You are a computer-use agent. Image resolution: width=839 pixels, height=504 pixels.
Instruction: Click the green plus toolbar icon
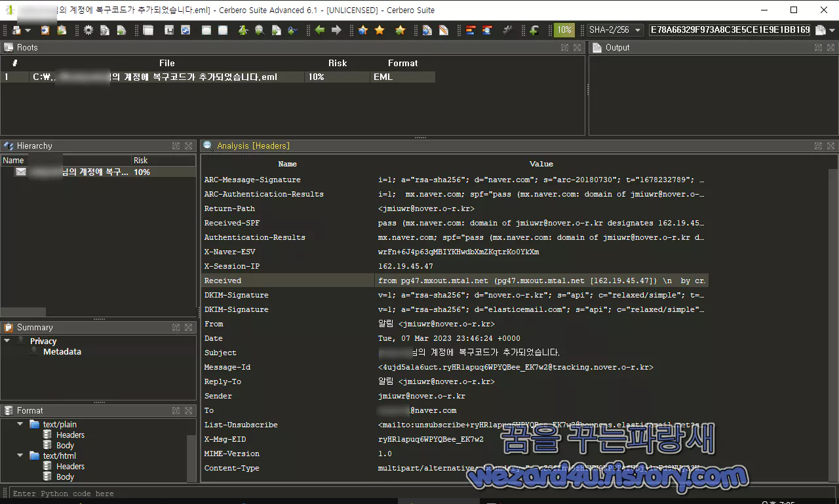[x=534, y=30]
